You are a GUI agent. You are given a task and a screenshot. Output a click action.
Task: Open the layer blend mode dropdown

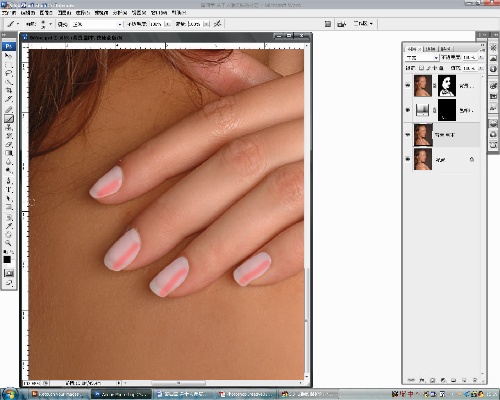422,58
